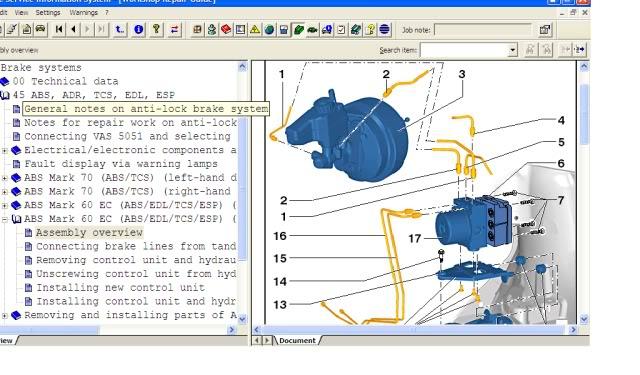Click the yellow warning triangle icon
The width and height of the screenshot is (640, 375).
pyautogui.click(x=255, y=30)
